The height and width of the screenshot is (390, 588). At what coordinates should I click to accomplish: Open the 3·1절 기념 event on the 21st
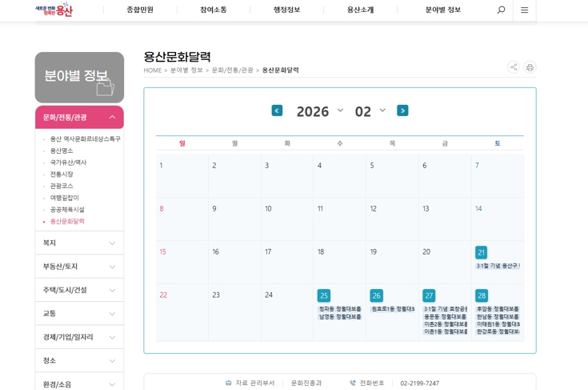[498, 266]
